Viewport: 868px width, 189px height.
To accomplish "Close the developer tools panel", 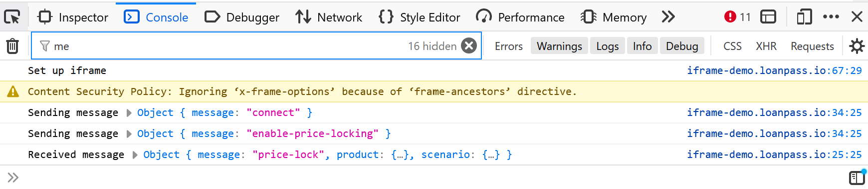I will click(857, 17).
